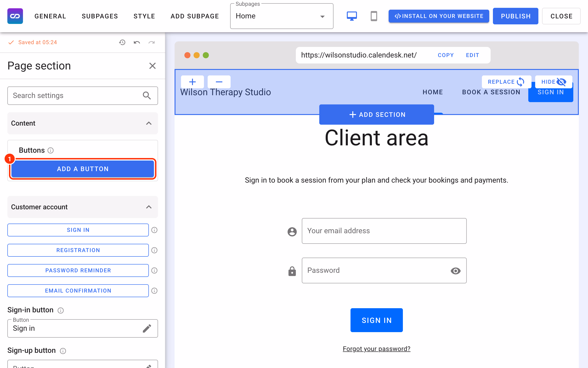Image resolution: width=588 pixels, height=368 pixels.
Task: Collapse the Content group
Action: point(83,123)
